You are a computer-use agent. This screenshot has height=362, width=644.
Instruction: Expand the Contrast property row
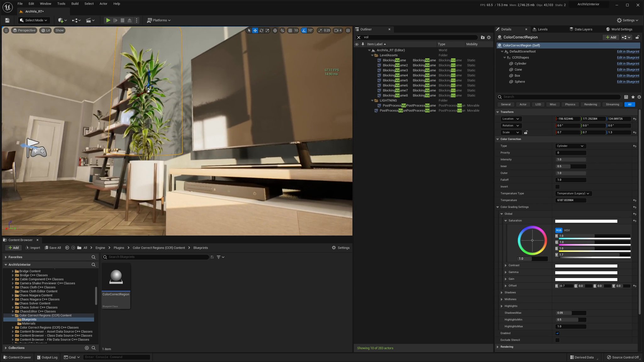(x=506, y=266)
